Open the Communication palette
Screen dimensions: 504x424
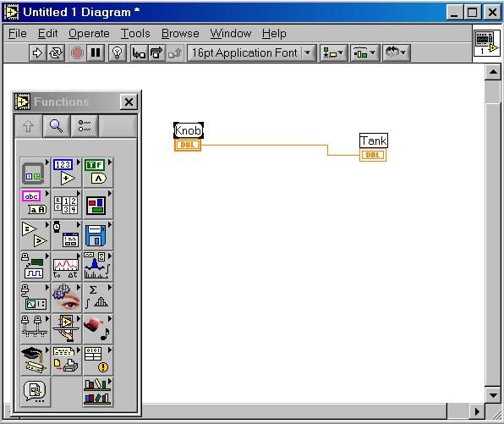point(35,328)
